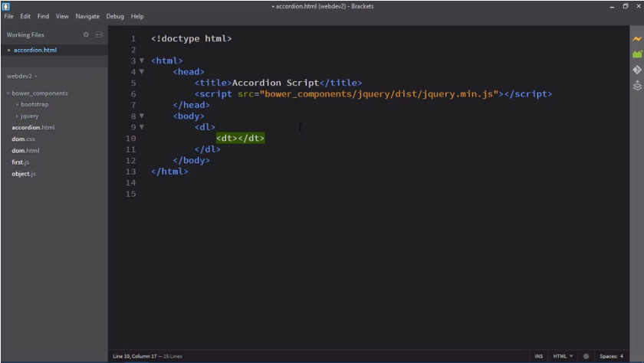Click the Git diamond icon in right toolbar
Image resolution: width=644 pixels, height=363 pixels.
[x=637, y=70]
